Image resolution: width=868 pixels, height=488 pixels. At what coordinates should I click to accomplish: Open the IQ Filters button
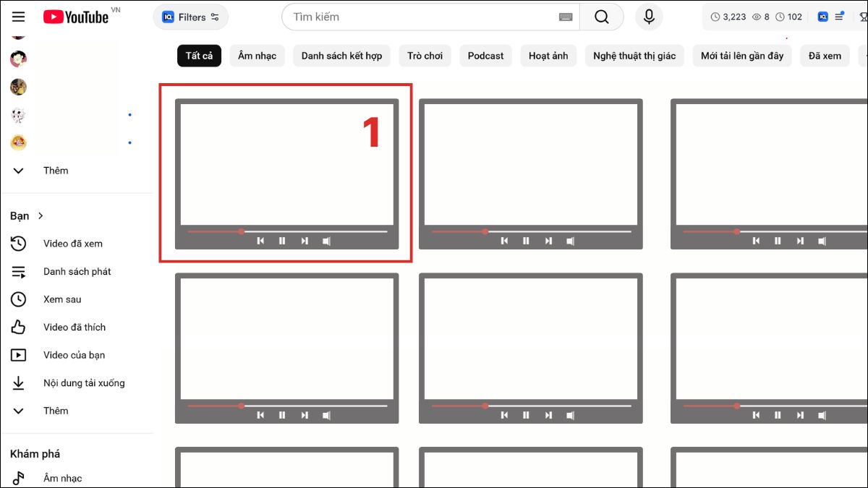(190, 17)
